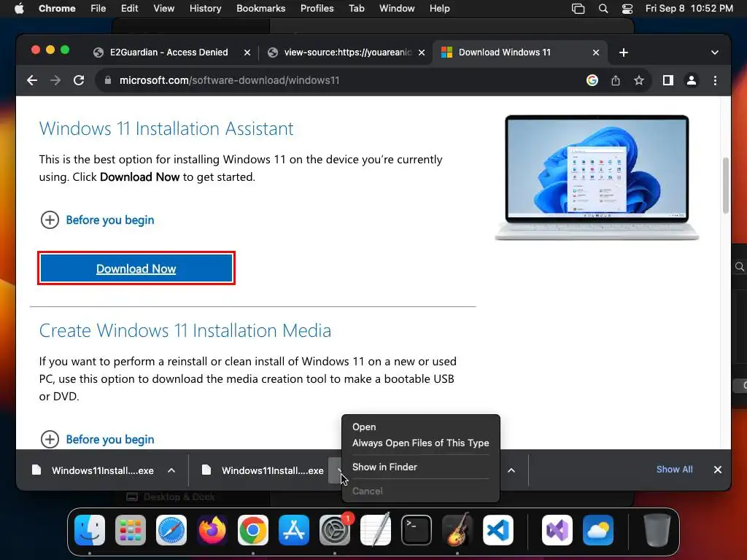Open the Chrome profile menu
Image resolution: width=747 pixels, height=560 pixels.
tap(692, 80)
